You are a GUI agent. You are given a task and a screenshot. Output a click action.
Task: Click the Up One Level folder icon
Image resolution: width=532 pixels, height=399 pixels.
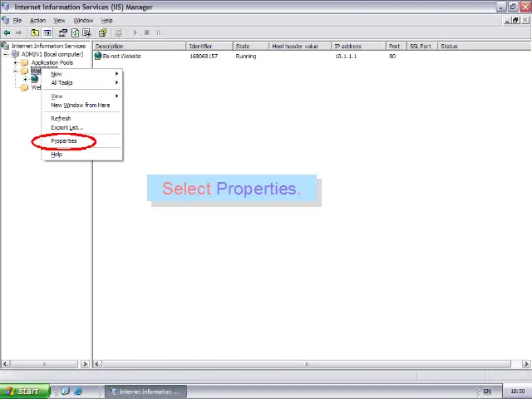[35, 33]
